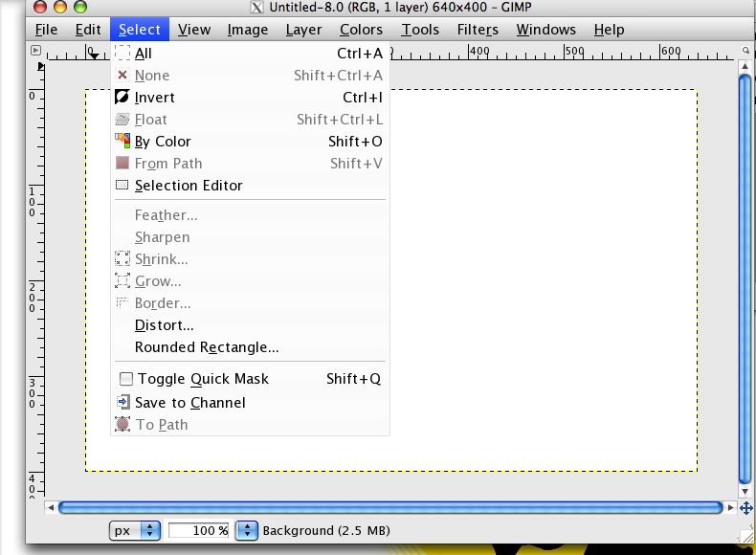Click the Grow selection icon

[x=122, y=280]
